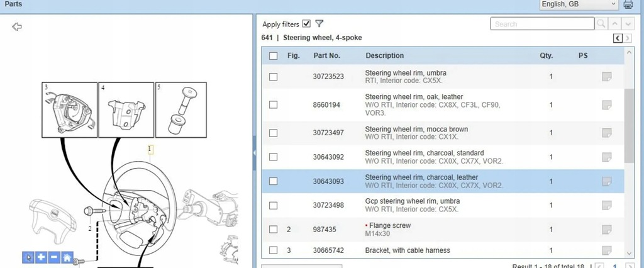Click the PS column header
Screen dimensions: 644x268
pos(583,55)
